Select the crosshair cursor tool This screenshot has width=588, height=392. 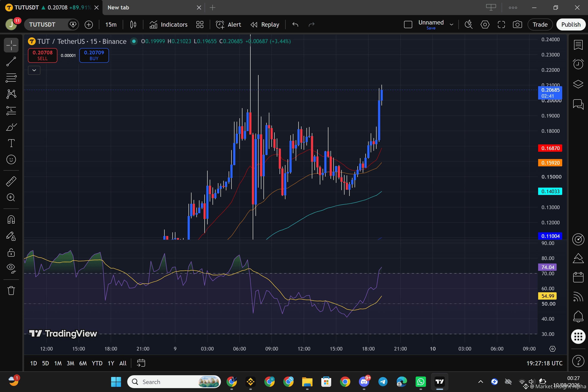pos(11,45)
